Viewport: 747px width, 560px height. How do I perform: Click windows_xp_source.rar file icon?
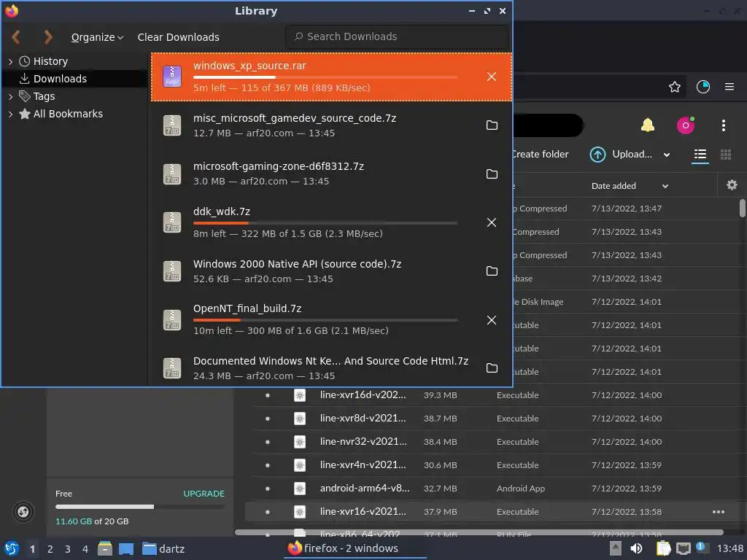[x=172, y=76]
